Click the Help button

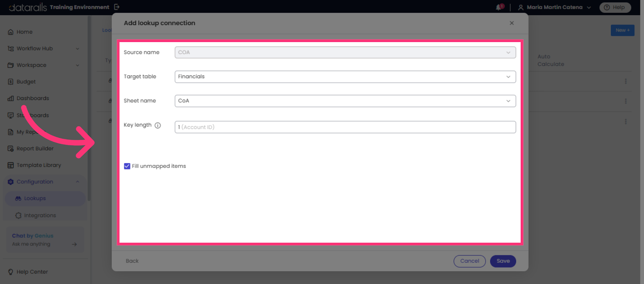tap(615, 7)
